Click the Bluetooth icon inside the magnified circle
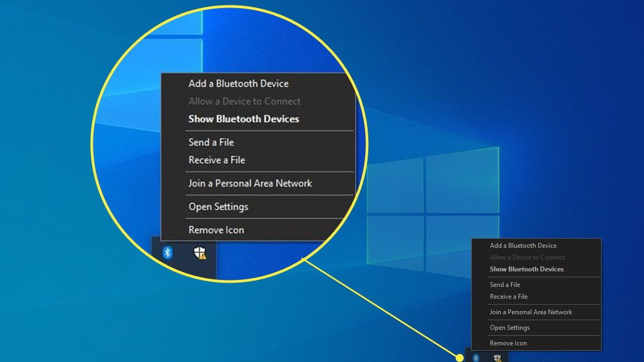The image size is (644, 362). click(x=167, y=252)
